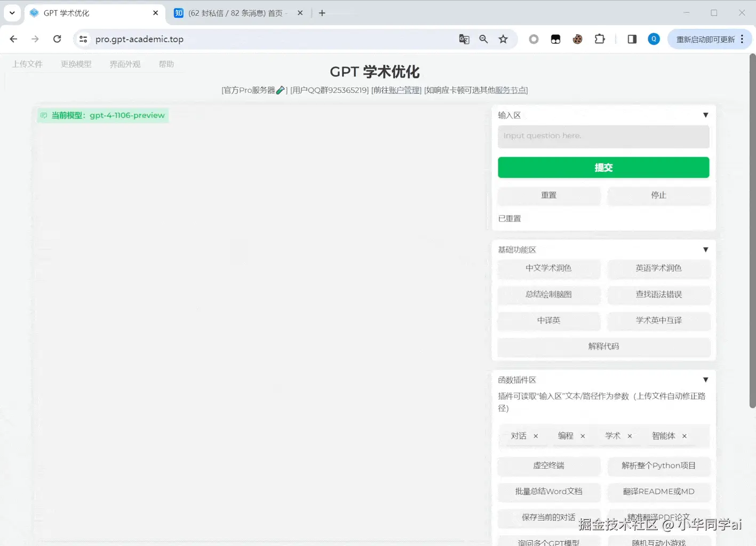Click the translate page icon

pos(464,39)
